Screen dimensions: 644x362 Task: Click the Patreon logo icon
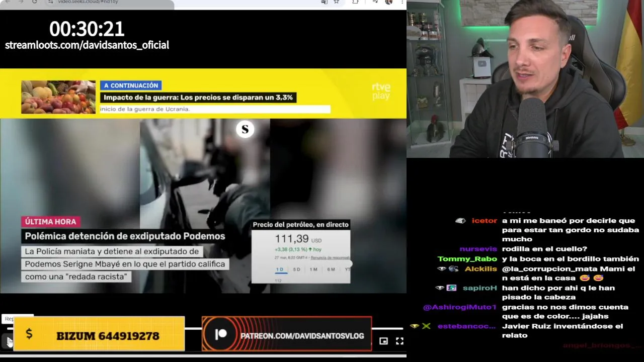[220, 335]
